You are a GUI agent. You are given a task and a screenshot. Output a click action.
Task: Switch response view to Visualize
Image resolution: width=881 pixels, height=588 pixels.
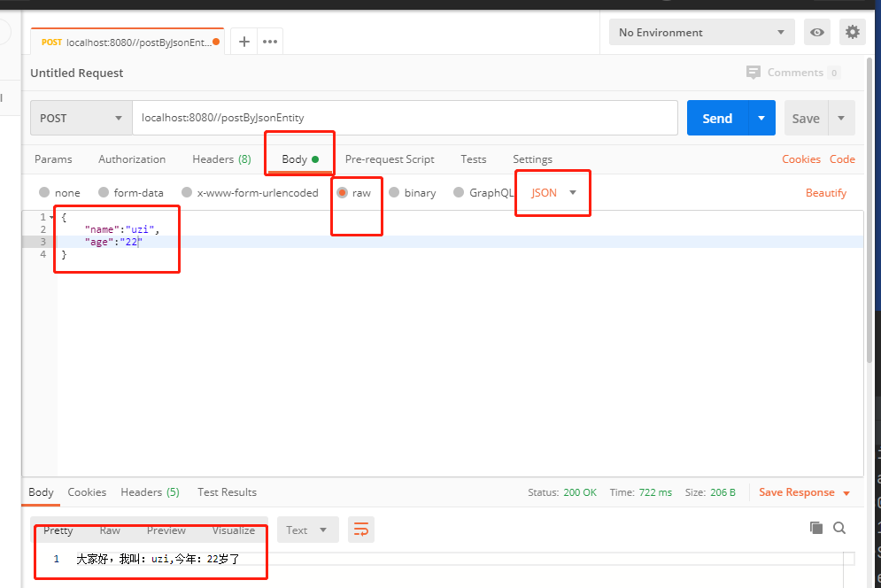(233, 530)
